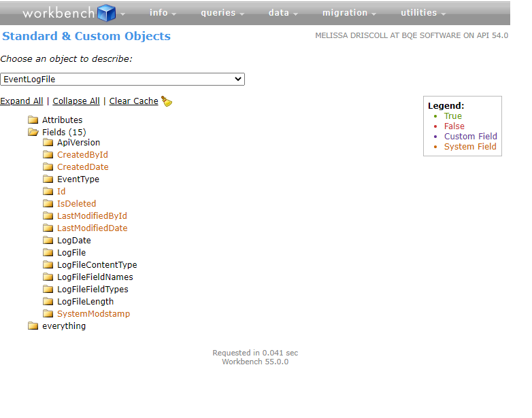Expand the SystemModstamp field label
This screenshot has width=532, height=418.
(x=94, y=313)
